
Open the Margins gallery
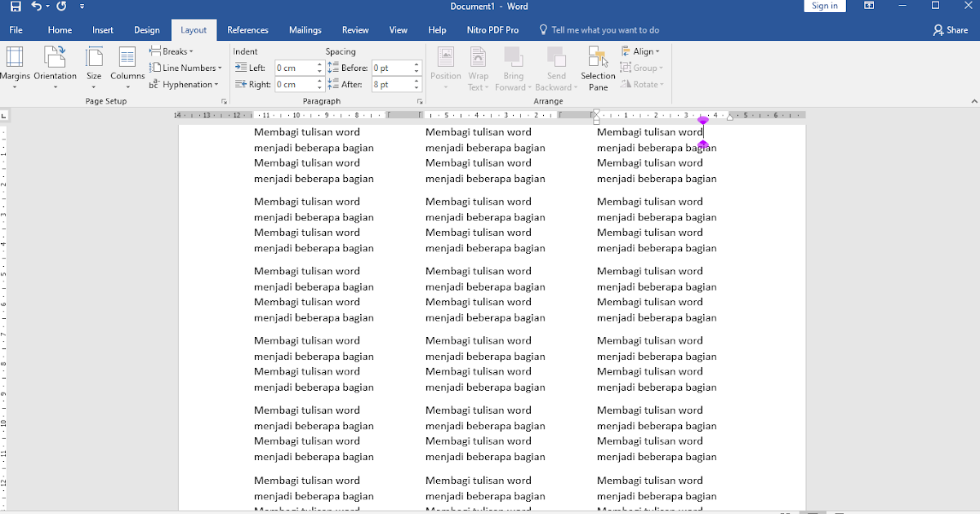pos(15,68)
